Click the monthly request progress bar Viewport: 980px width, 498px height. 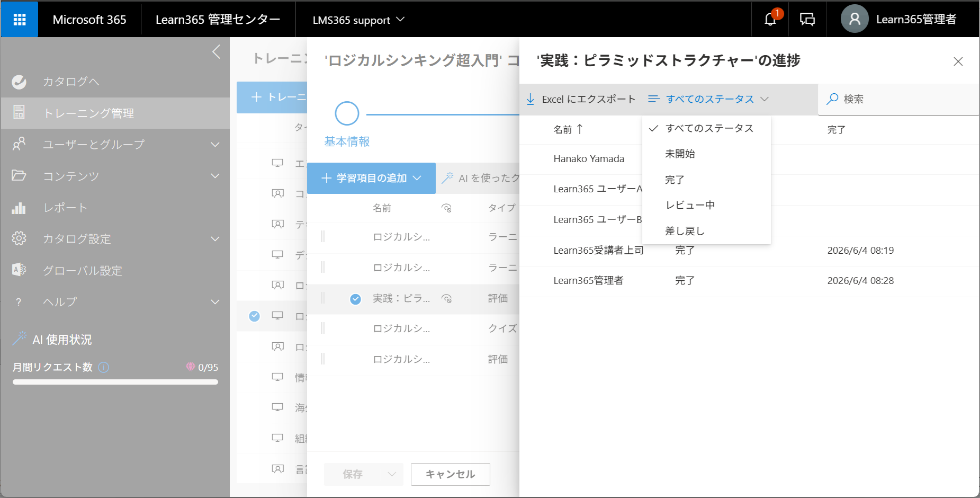[115, 382]
